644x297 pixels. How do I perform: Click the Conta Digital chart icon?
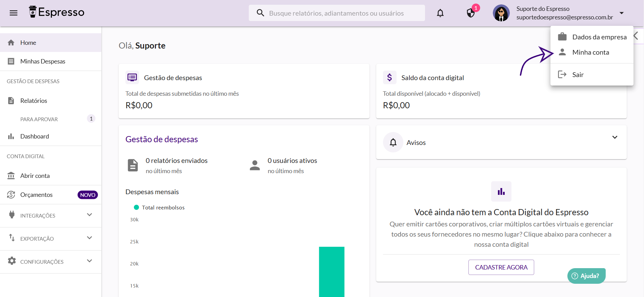501,191
